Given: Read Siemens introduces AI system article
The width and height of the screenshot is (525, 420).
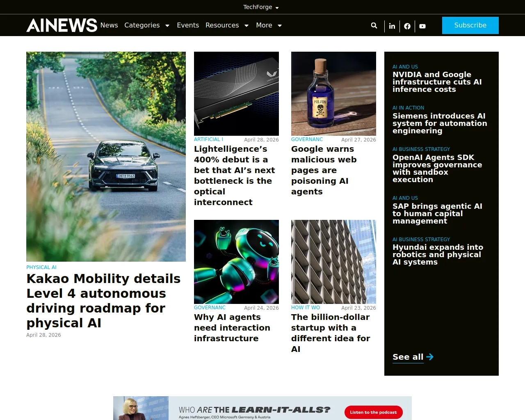Looking at the screenshot, I should click(x=440, y=123).
